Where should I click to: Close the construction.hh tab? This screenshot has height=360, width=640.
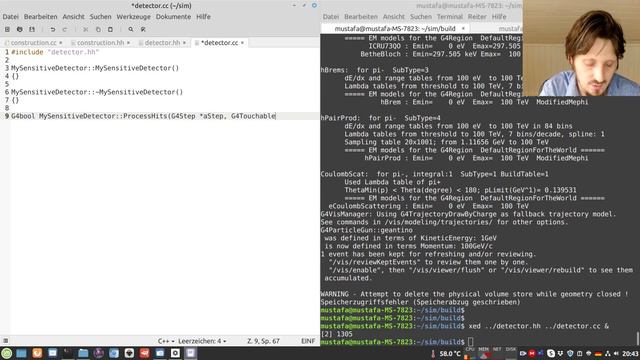(x=128, y=42)
